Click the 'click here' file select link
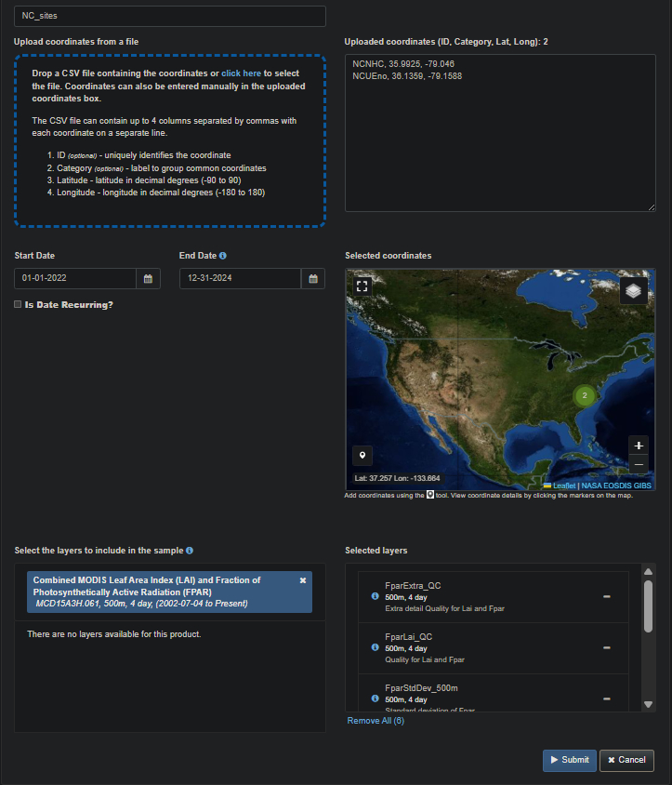The image size is (672, 785). pyautogui.click(x=241, y=73)
